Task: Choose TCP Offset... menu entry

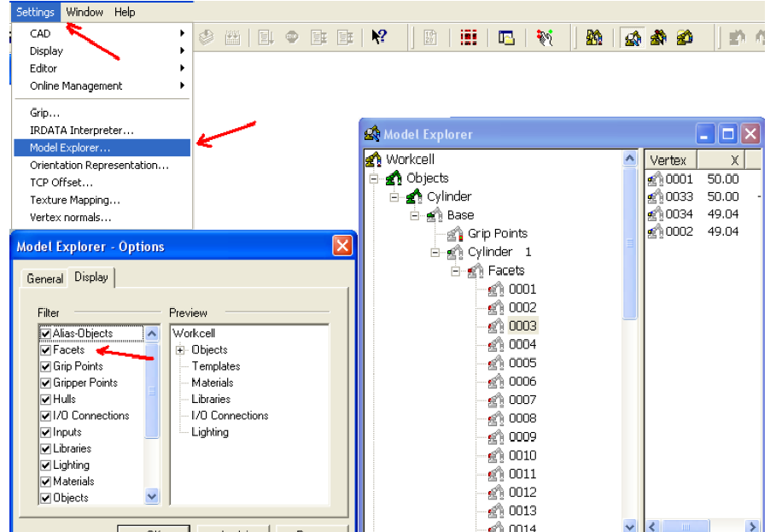Action: (x=102, y=183)
